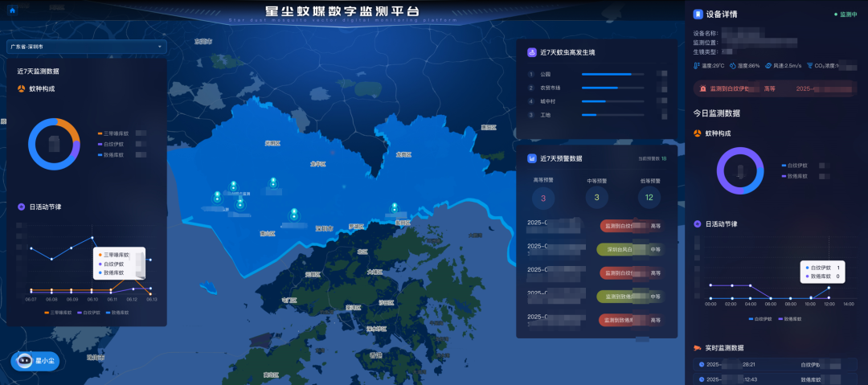Click the 近7天蚊虫高发生境 panel icon
Image resolution: width=868 pixels, height=385 pixels.
[x=532, y=52]
